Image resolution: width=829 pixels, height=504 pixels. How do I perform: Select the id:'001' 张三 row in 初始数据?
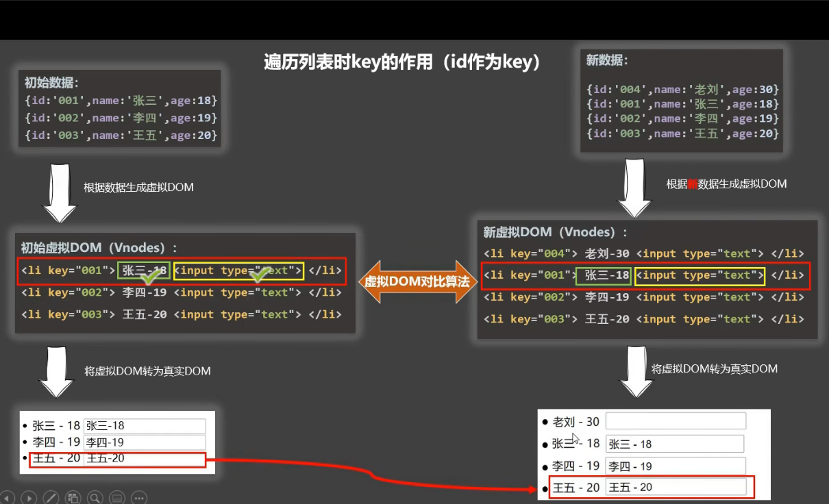(121, 101)
